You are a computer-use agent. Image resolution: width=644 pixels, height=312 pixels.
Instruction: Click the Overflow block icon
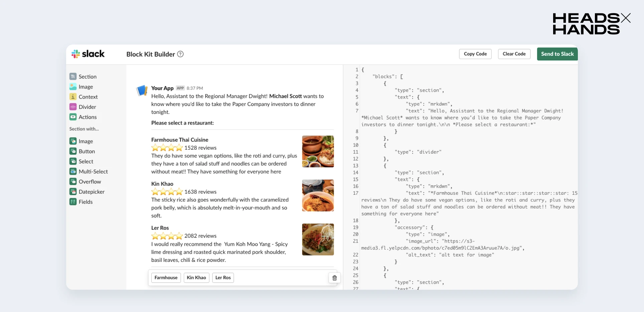(x=73, y=181)
